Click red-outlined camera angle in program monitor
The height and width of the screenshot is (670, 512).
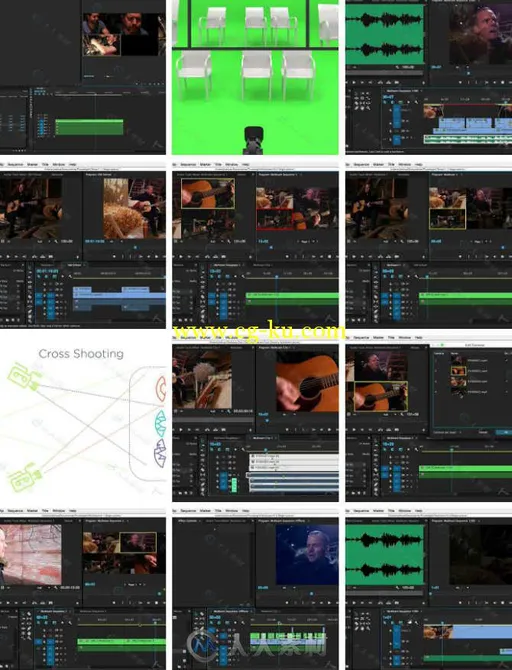pyautogui.click(x=274, y=220)
